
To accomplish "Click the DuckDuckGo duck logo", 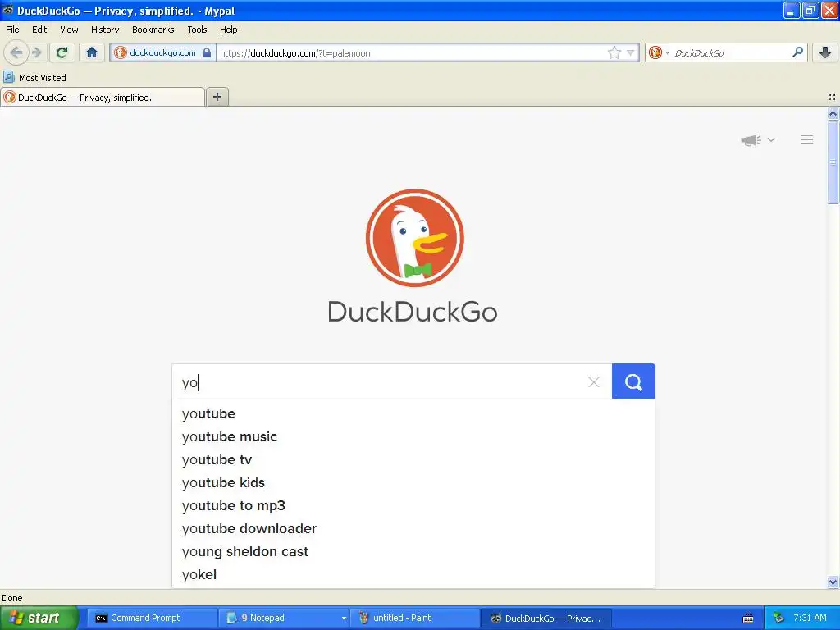I will point(414,238).
